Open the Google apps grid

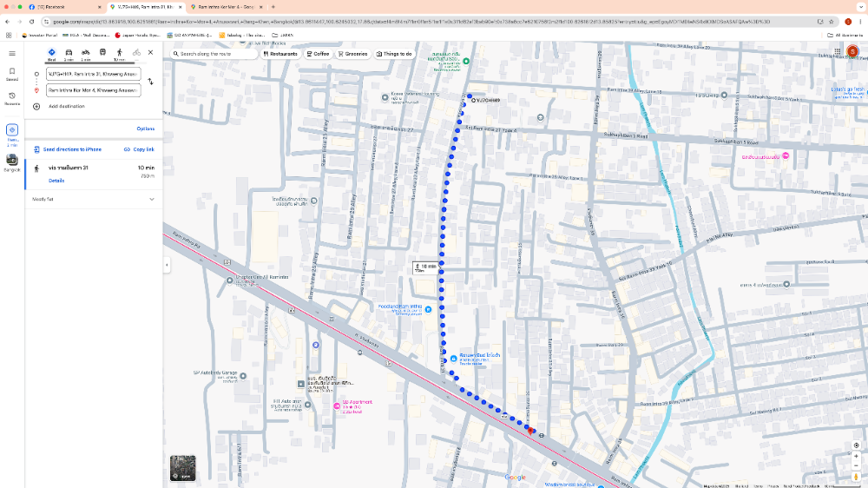tap(838, 51)
